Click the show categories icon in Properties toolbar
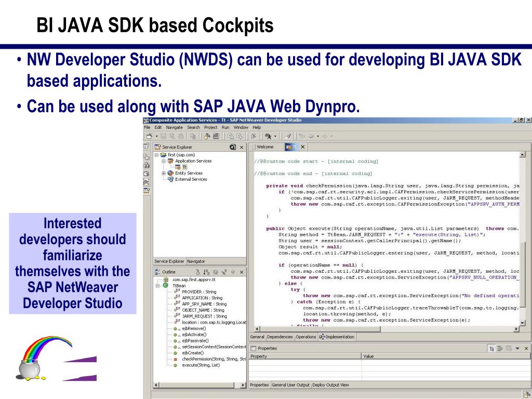This screenshot has height=399, width=532. pos(491,349)
